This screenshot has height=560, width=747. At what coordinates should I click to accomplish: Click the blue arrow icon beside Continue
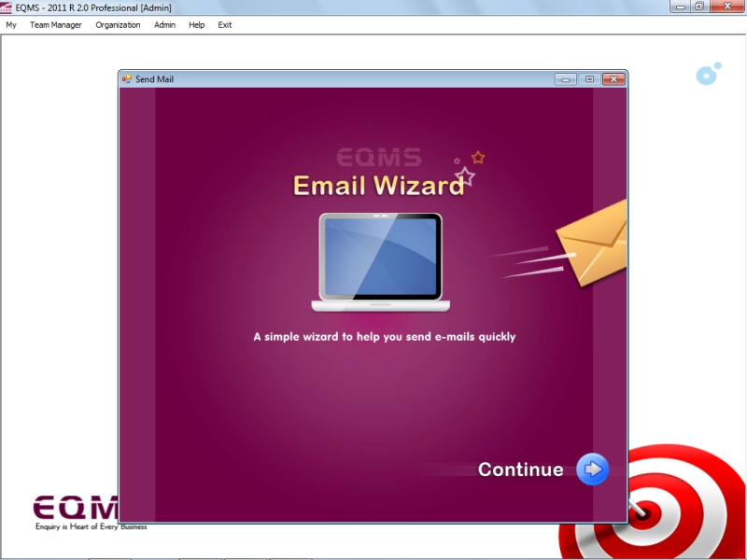click(x=592, y=469)
